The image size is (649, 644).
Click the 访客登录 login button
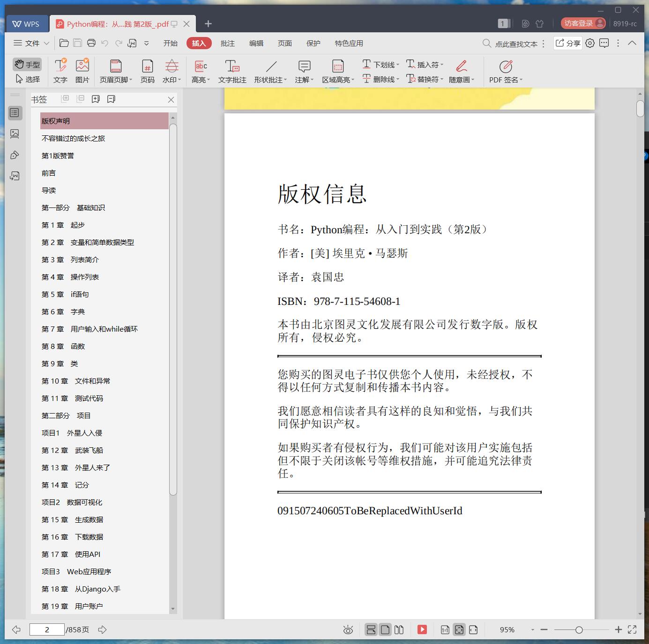point(583,23)
